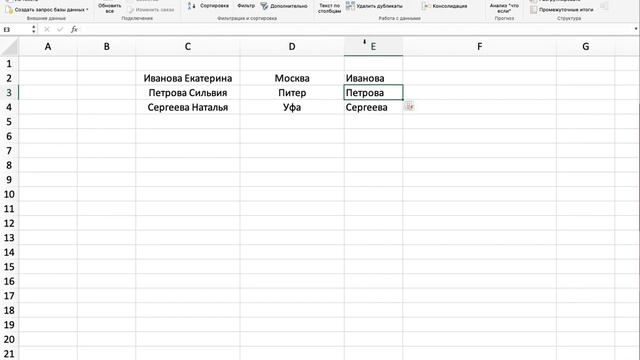This screenshot has height=360, width=640.
Task: Select row 2 header
Action: tap(9, 78)
